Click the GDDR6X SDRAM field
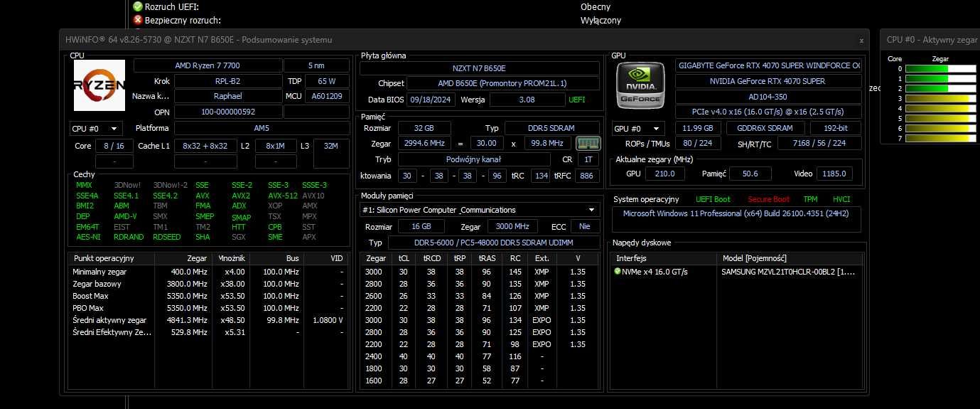This screenshot has height=409, width=980. 765,129
